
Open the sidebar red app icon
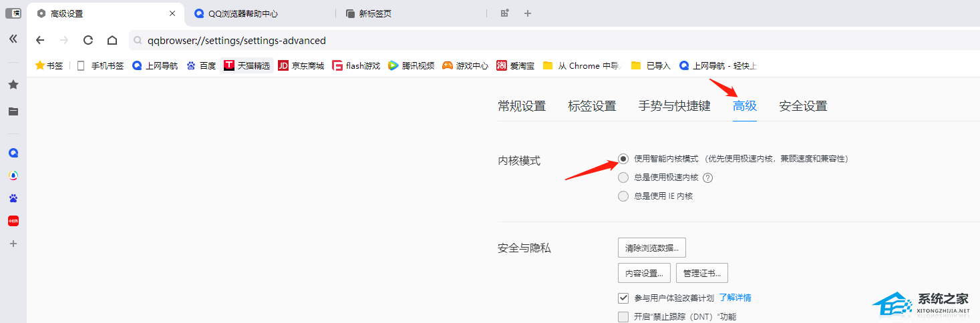coord(13,221)
